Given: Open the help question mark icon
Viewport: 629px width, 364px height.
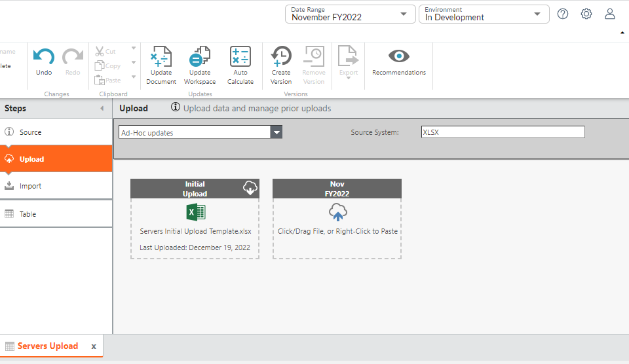Looking at the screenshot, I should (x=563, y=14).
